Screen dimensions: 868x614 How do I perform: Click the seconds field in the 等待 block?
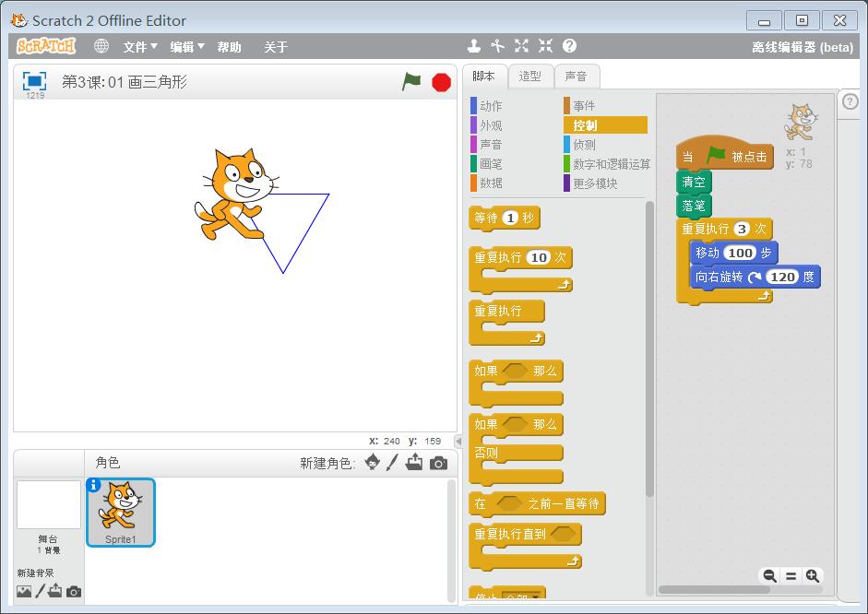tap(510, 218)
